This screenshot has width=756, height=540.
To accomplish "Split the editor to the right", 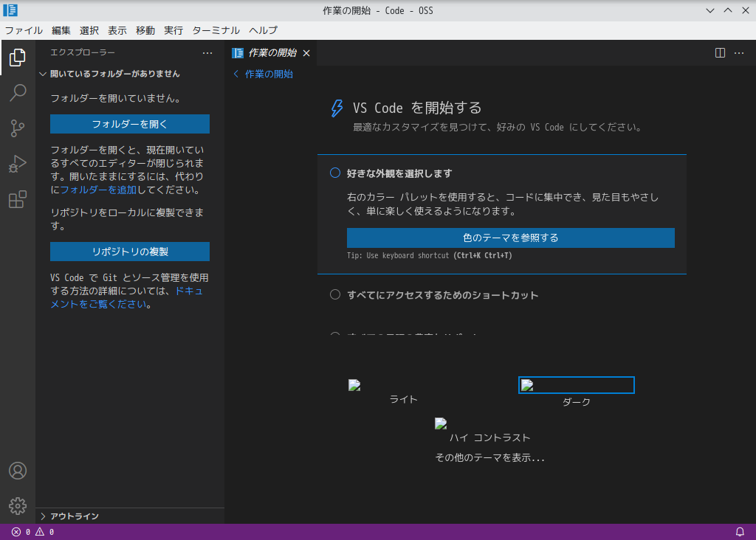I will click(720, 53).
